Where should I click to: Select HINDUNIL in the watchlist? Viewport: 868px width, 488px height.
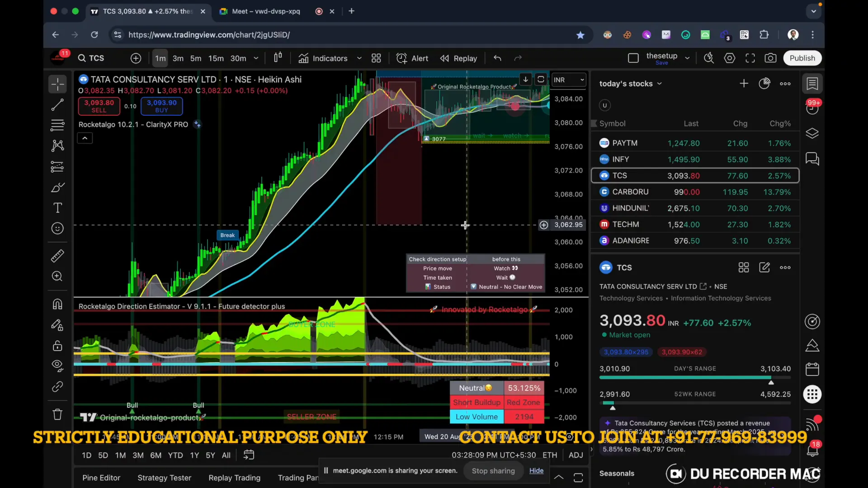[x=695, y=208]
